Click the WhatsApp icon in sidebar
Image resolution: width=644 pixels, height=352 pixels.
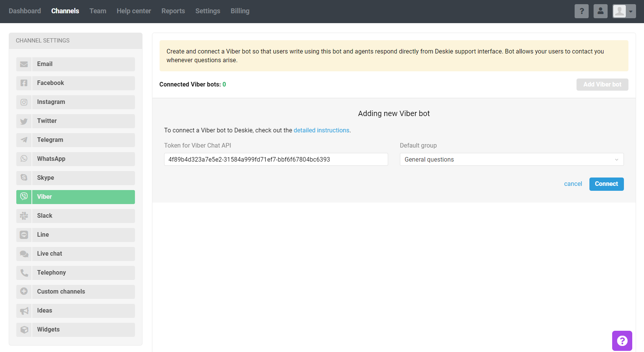24,159
